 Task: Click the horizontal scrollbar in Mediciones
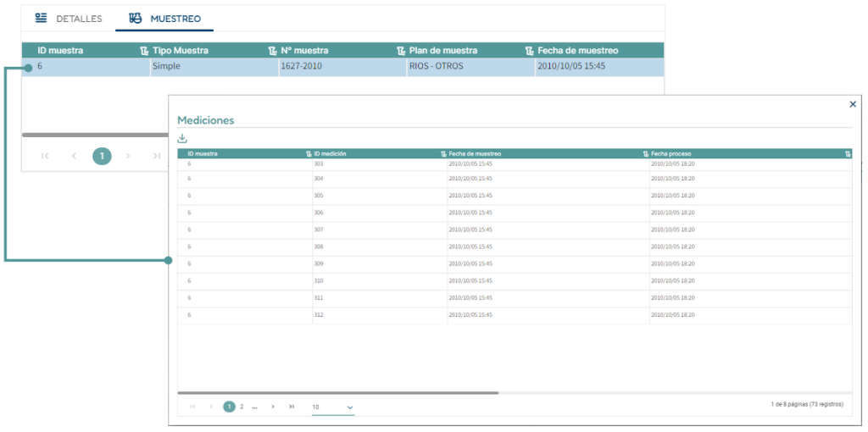point(338,393)
